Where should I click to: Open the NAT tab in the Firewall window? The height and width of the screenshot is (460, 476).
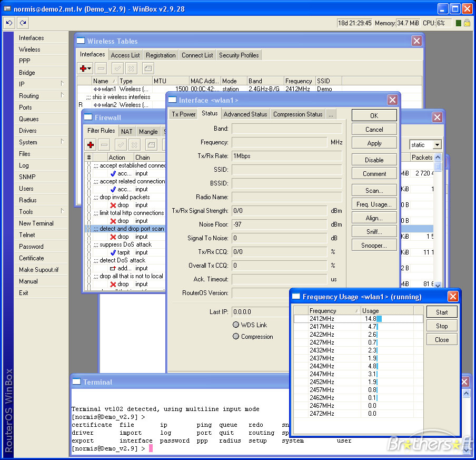[126, 131]
